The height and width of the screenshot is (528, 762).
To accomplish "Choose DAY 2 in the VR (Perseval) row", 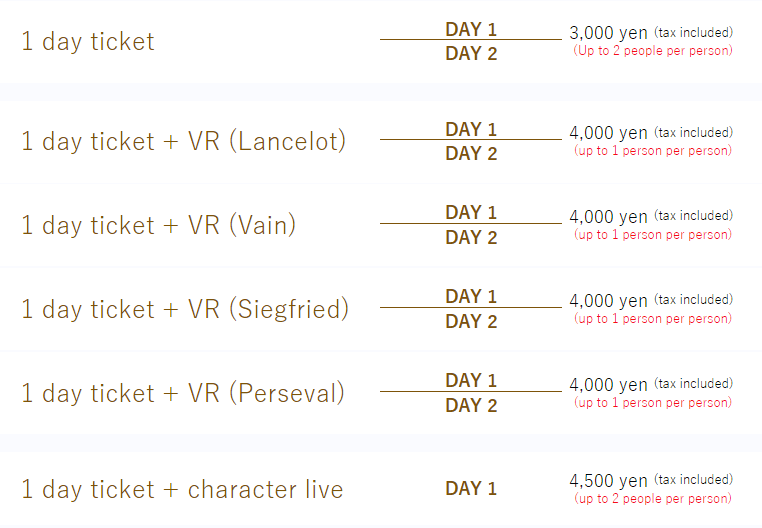I will pyautogui.click(x=470, y=406).
